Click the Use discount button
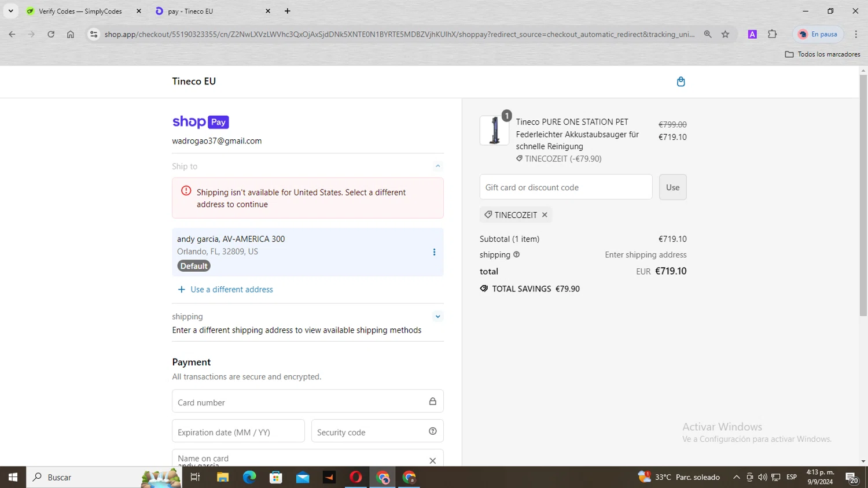 pos(672,187)
